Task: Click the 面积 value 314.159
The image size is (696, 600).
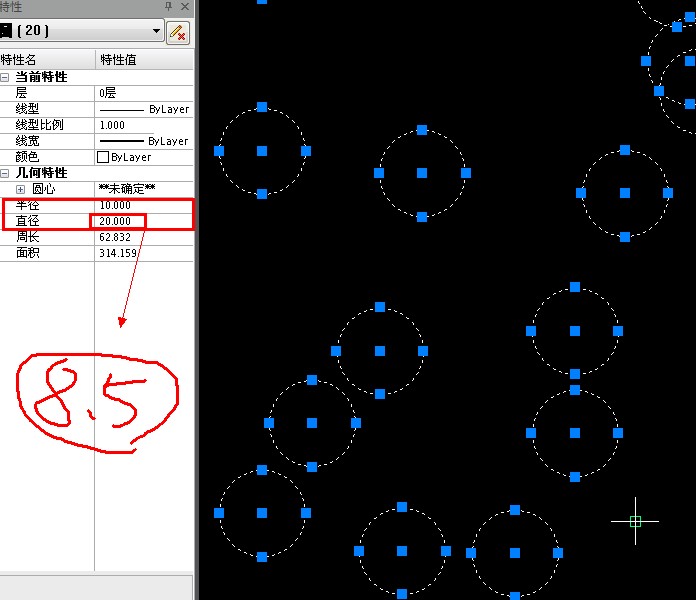Action: [143, 253]
